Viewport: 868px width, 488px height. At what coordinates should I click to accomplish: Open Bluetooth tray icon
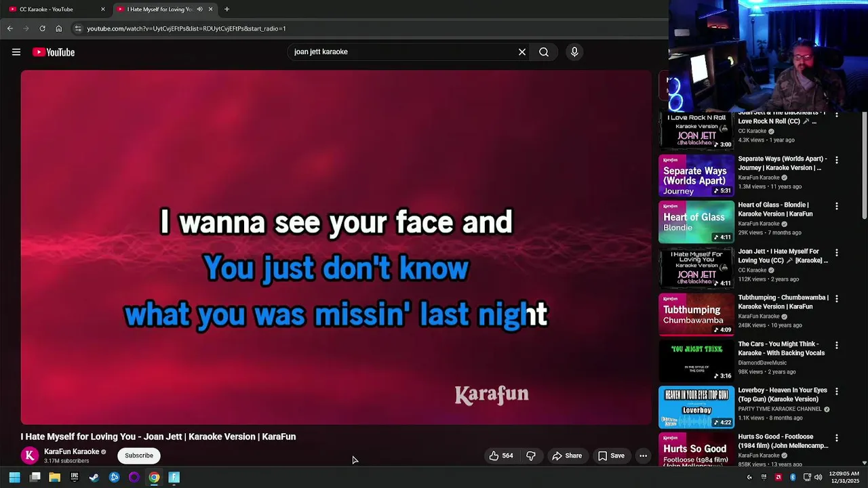coord(793,477)
